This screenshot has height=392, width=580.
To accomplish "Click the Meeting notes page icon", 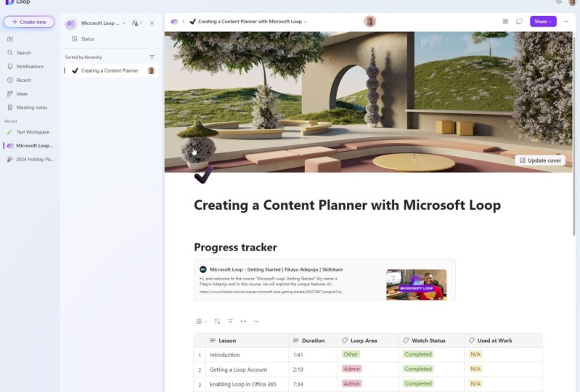I will (x=10, y=107).
